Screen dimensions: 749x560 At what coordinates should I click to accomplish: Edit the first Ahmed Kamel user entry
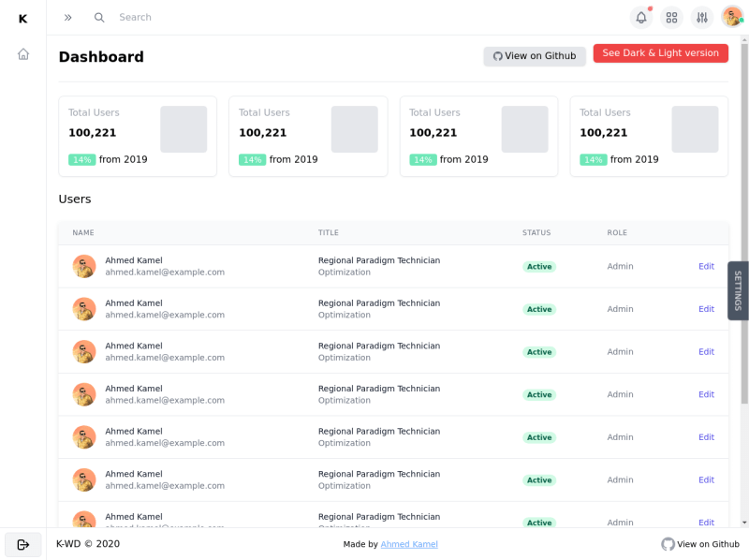[706, 266]
